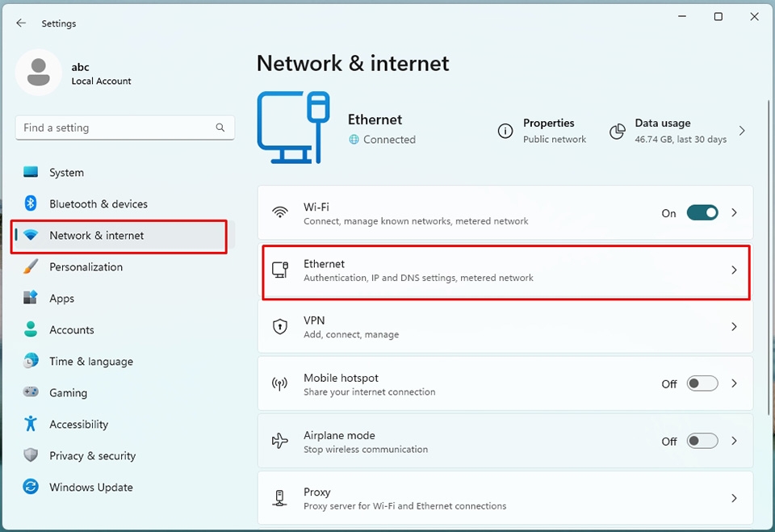
Task: Open the Bluetooth & devices sidebar icon
Action: pos(29,203)
